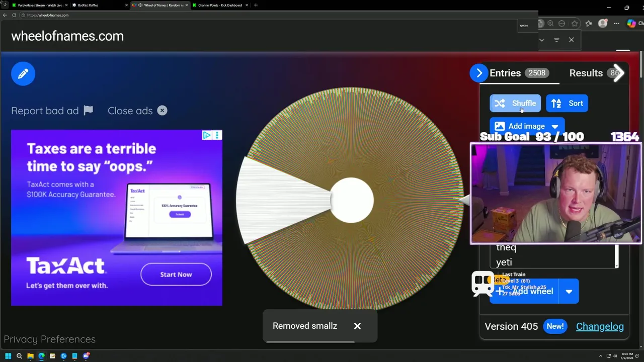This screenshot has height=362, width=644.
Task: Collapse the entries panel with blue arrow
Action: pyautogui.click(x=479, y=73)
